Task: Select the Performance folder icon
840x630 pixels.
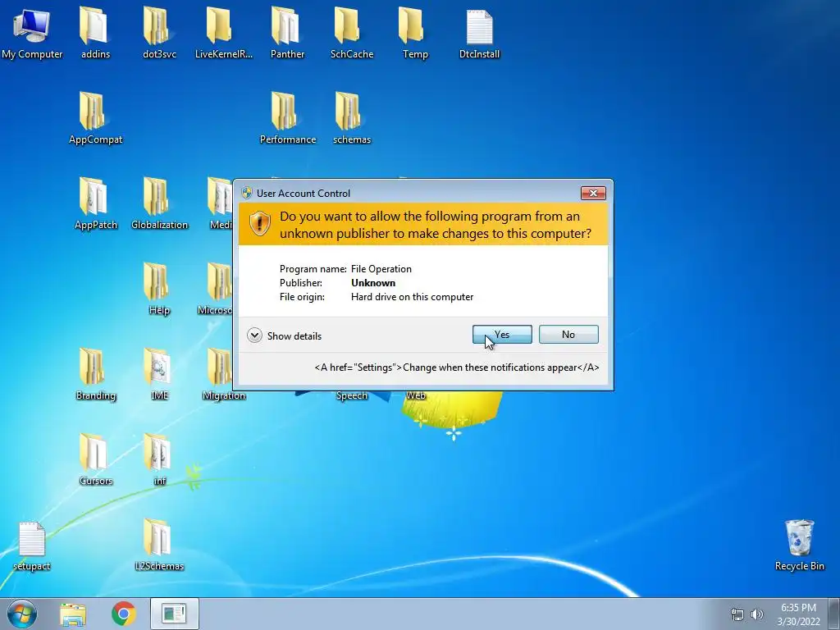Action: point(287,118)
